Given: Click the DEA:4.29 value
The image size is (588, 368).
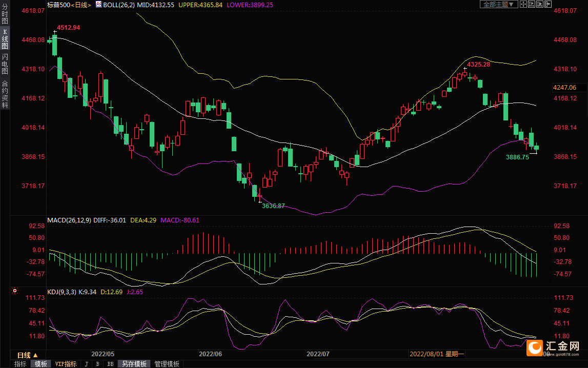Looking at the screenshot, I should (143, 220).
